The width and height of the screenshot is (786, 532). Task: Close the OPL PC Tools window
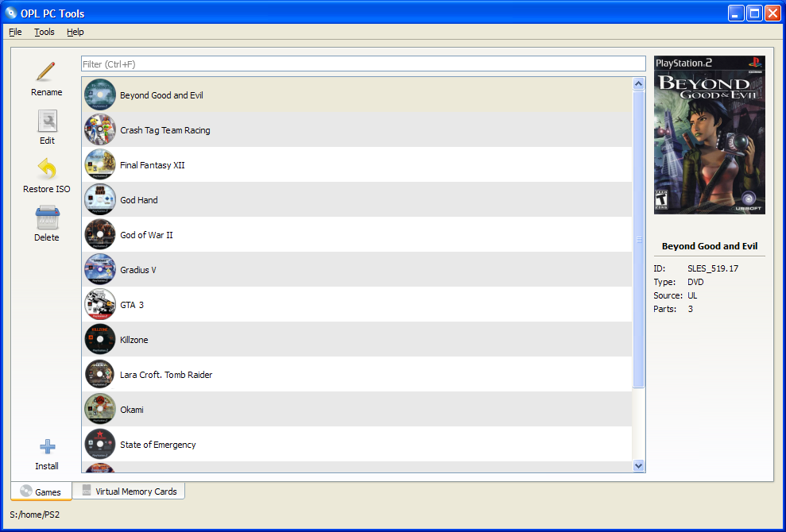[773, 13]
